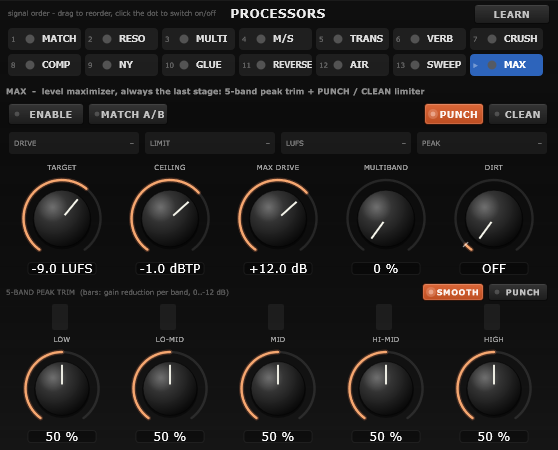Click the LO-MID band 50 % value

pos(170,436)
